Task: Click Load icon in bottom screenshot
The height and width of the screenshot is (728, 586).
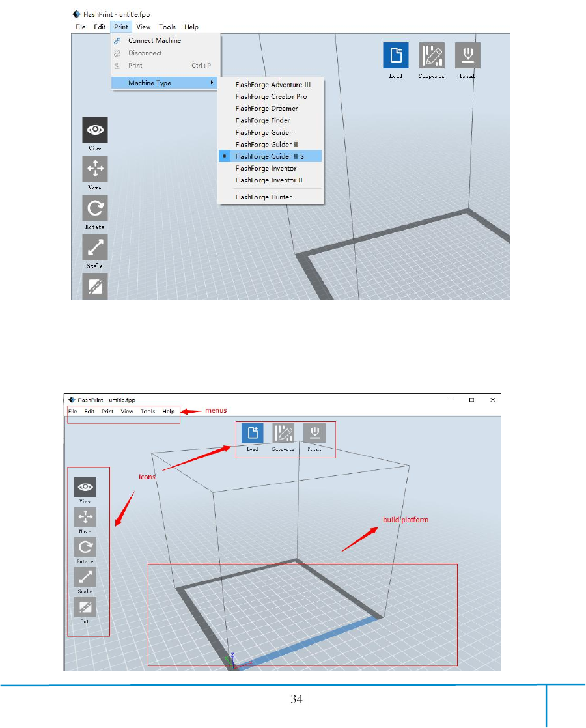Action: pyautogui.click(x=253, y=433)
